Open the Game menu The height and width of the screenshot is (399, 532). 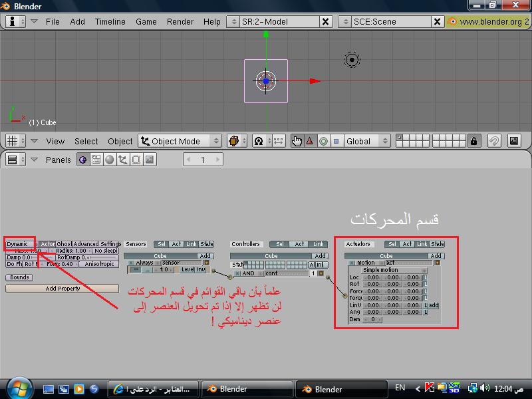146,22
